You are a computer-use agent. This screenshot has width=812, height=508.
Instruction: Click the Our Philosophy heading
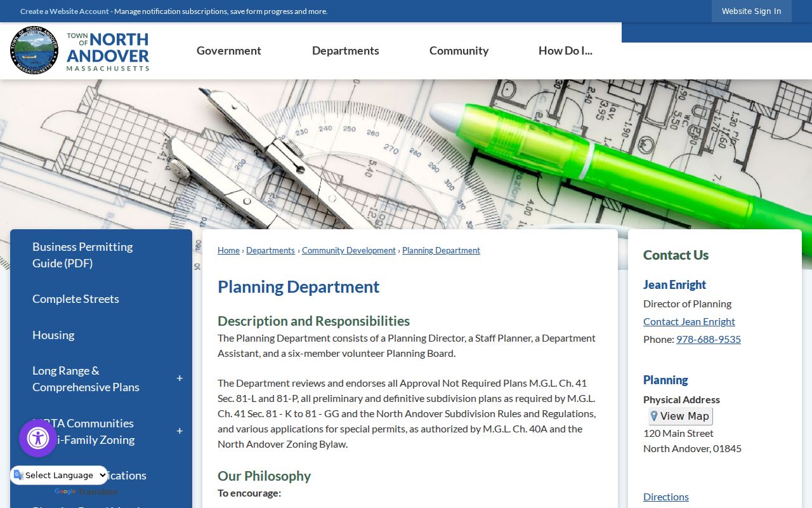(264, 476)
